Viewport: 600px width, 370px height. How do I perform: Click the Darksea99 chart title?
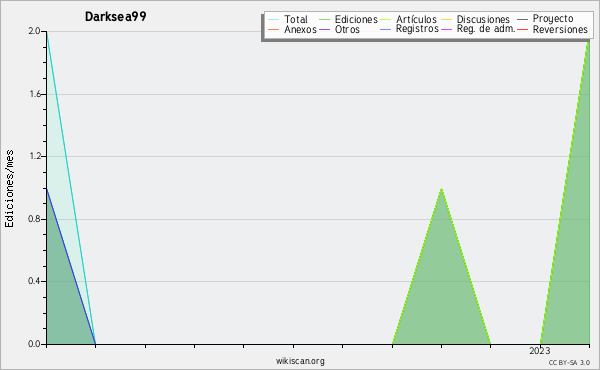116,16
